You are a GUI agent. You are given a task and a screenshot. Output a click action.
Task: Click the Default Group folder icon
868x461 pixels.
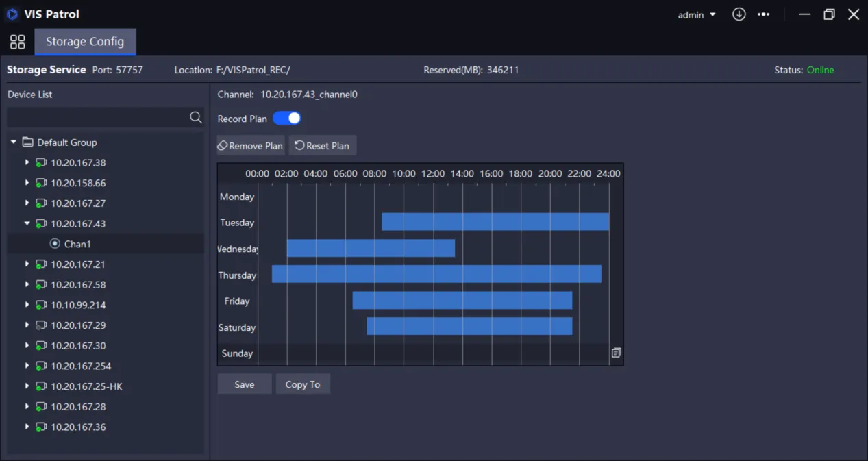(x=28, y=142)
